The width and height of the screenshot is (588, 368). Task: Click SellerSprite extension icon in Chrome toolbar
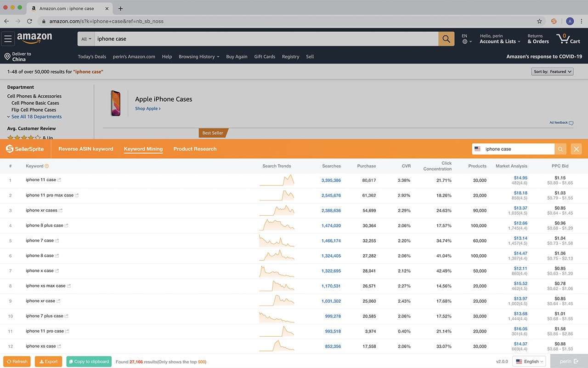[x=554, y=21]
